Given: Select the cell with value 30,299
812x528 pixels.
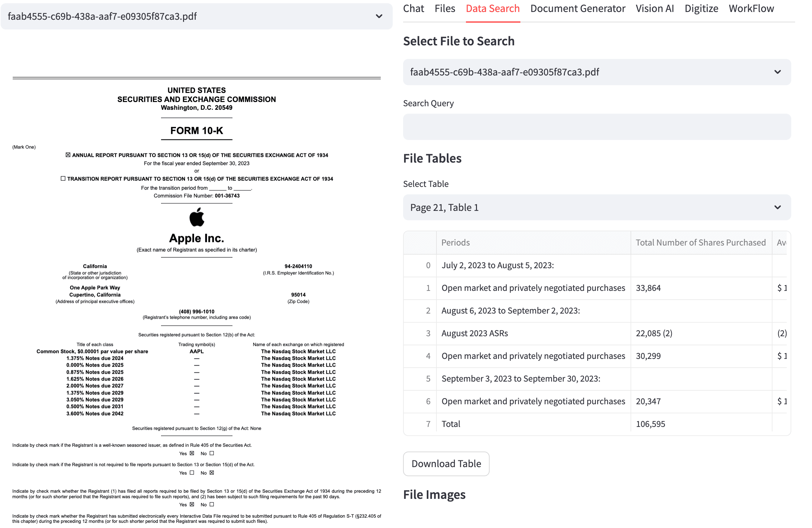Looking at the screenshot, I should [701, 356].
